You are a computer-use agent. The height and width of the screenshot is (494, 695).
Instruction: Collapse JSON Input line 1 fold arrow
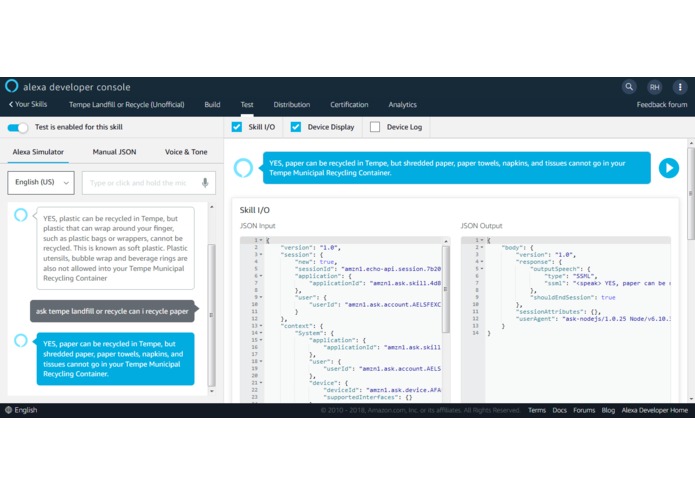click(261, 240)
